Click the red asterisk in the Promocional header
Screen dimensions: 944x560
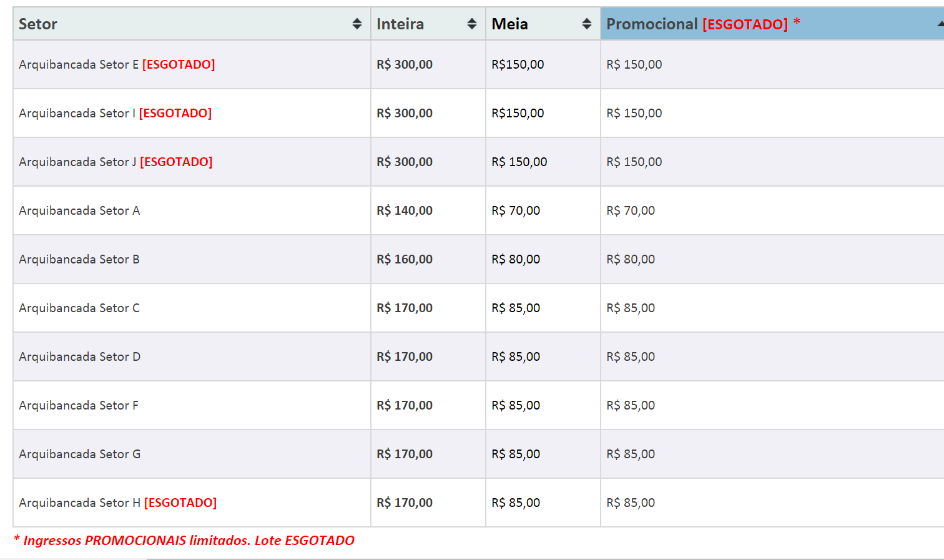[797, 22]
